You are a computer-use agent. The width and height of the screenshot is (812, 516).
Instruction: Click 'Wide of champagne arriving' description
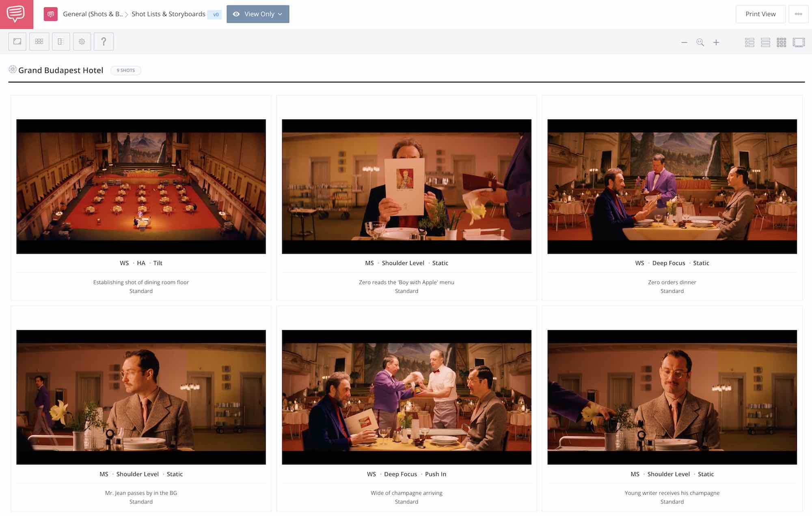click(x=406, y=493)
